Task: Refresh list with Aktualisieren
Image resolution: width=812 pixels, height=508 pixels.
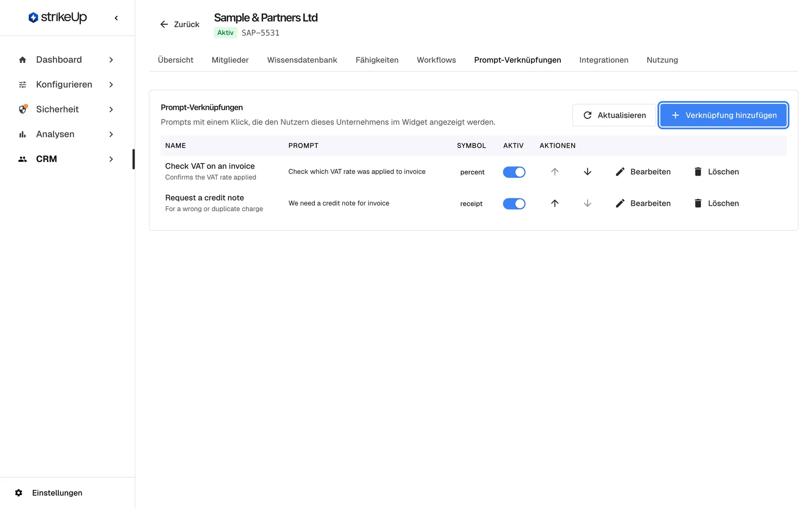Action: pyautogui.click(x=614, y=115)
